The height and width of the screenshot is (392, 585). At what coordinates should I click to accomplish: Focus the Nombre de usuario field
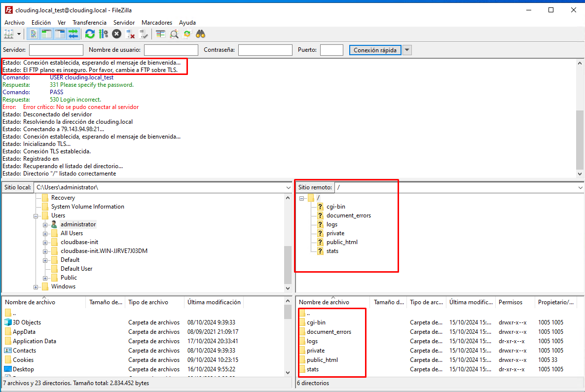click(171, 50)
